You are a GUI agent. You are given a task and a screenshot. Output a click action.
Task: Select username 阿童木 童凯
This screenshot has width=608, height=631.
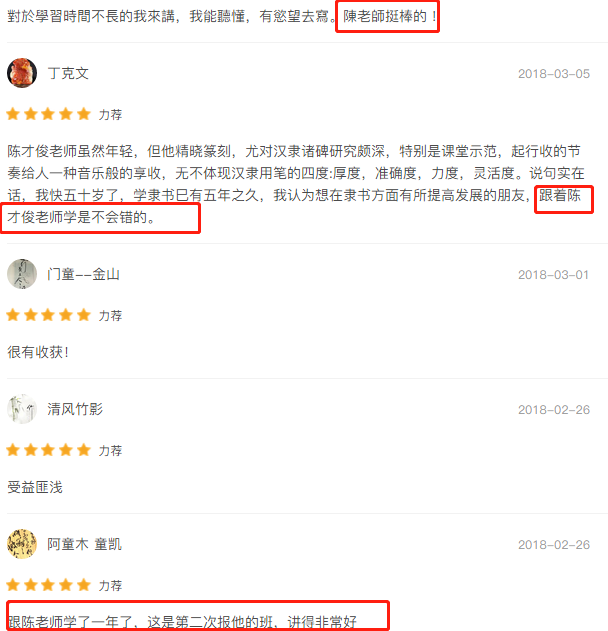click(x=84, y=544)
